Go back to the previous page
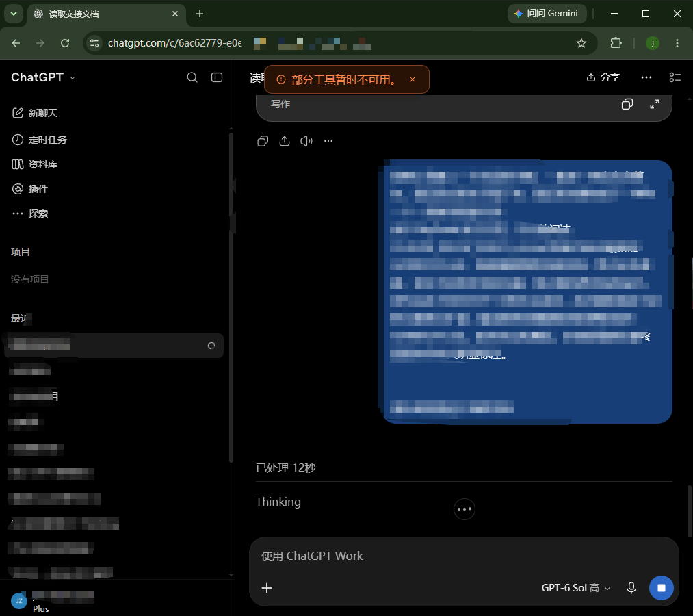693x616 pixels. (x=16, y=43)
